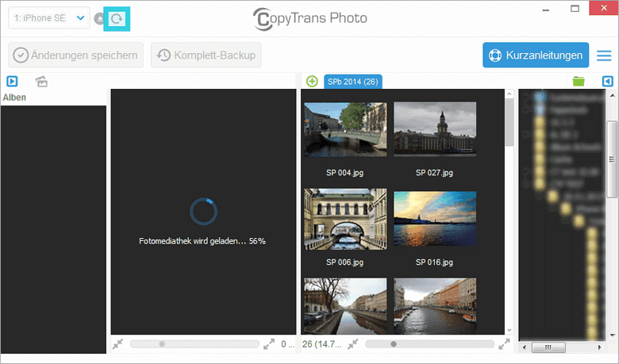Select photo SP 004.jpg thumbnail
Screen dimensions: 619x364
(x=345, y=129)
